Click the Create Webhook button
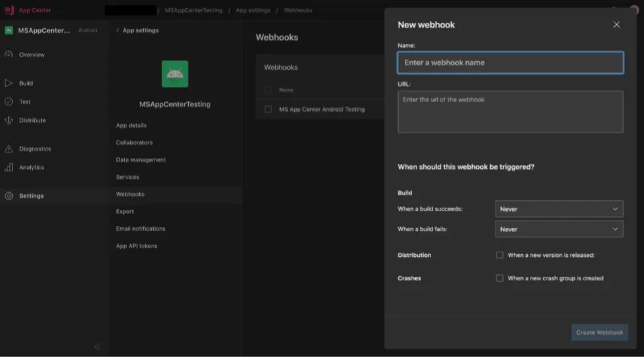This screenshot has width=644, height=357. click(x=599, y=332)
